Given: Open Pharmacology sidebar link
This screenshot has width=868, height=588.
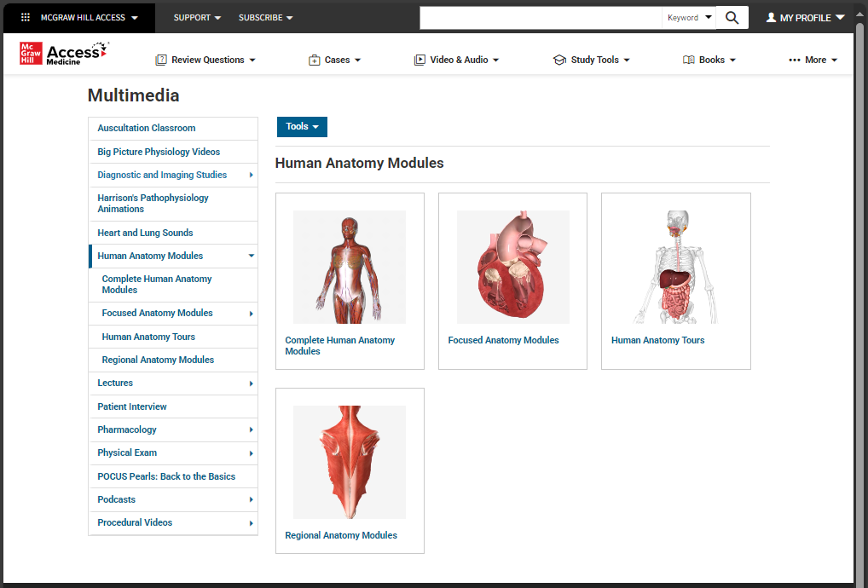Looking at the screenshot, I should 127,429.
